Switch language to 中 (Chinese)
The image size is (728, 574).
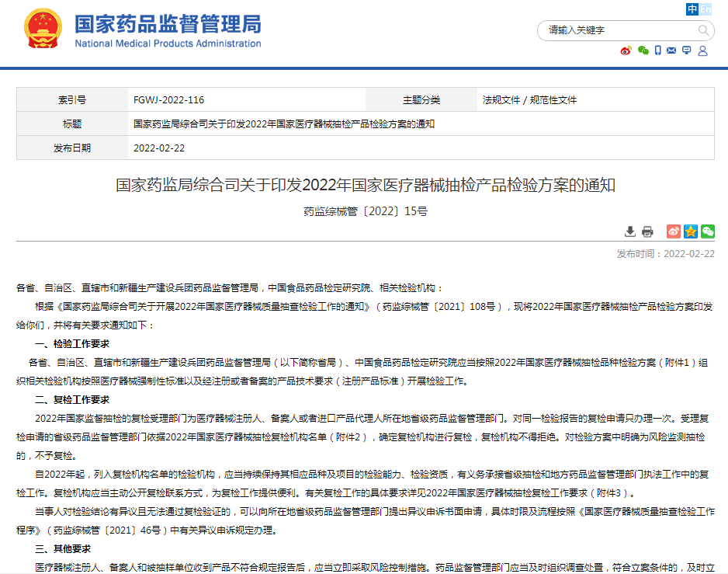(692, 9)
